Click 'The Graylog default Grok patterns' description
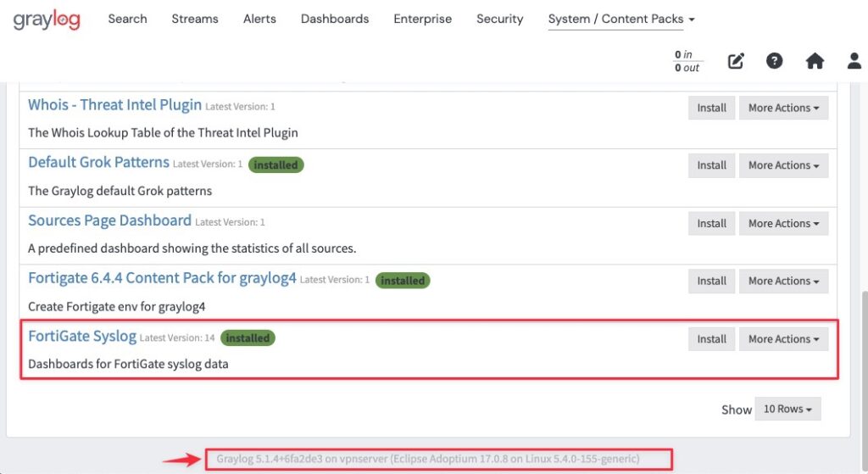 (x=120, y=191)
